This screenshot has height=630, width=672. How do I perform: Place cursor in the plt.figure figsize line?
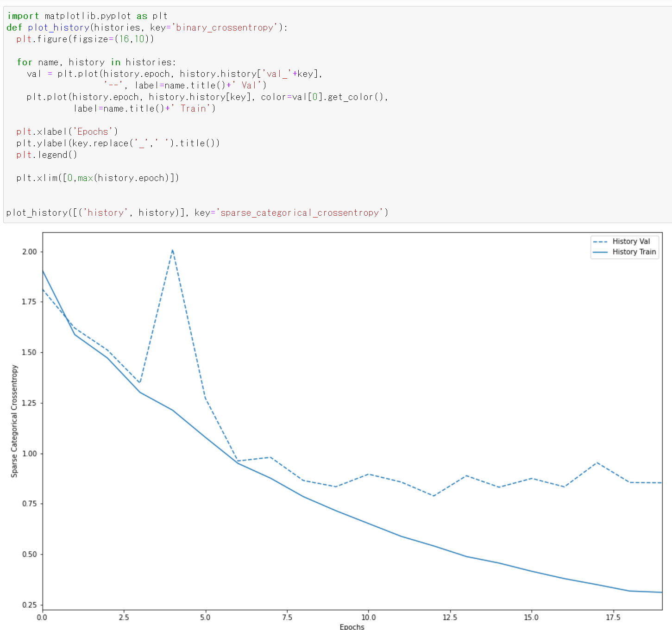[85, 39]
